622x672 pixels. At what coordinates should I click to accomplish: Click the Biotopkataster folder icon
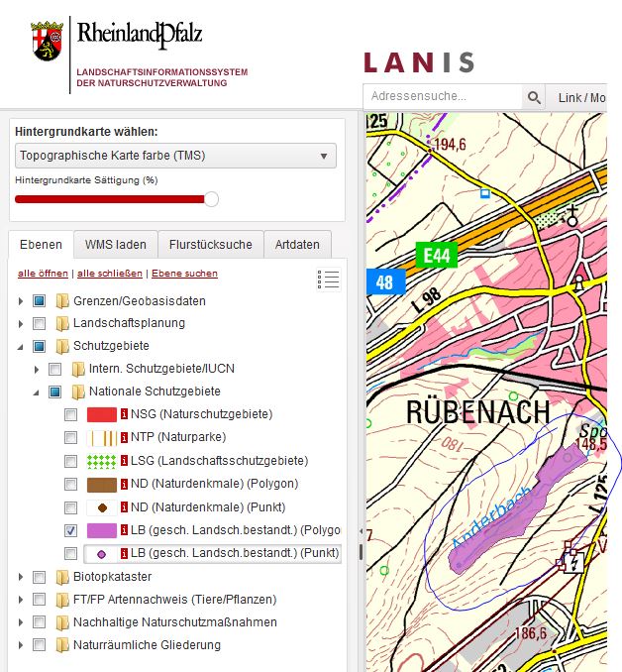click(62, 577)
